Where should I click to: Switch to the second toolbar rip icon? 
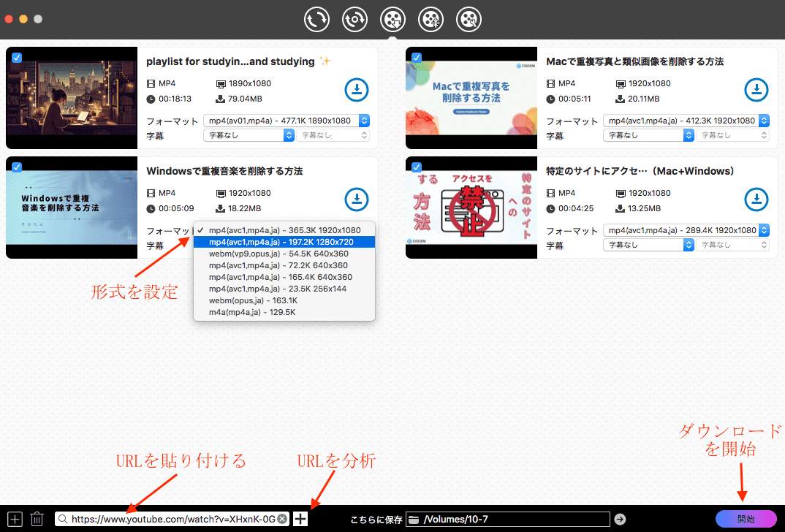(354, 20)
